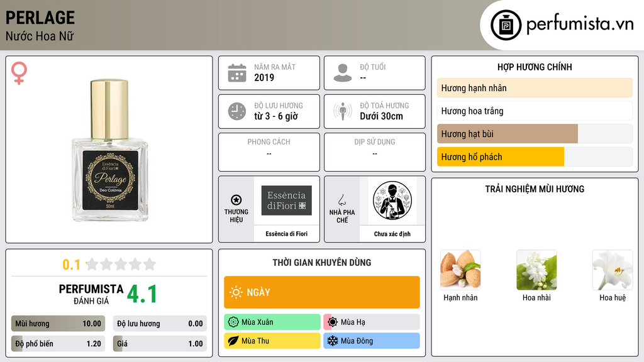Image resolution: width=644 pixels, height=362 pixels.
Task: Open the perfumista.vn site name link
Action: click(x=580, y=24)
